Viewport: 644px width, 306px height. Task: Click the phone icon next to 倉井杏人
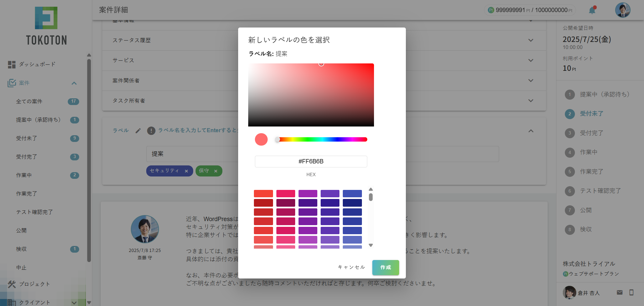coord(633,292)
